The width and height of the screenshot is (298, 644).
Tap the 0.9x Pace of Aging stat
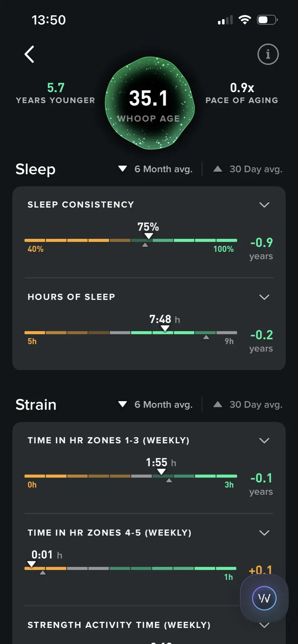tap(242, 93)
